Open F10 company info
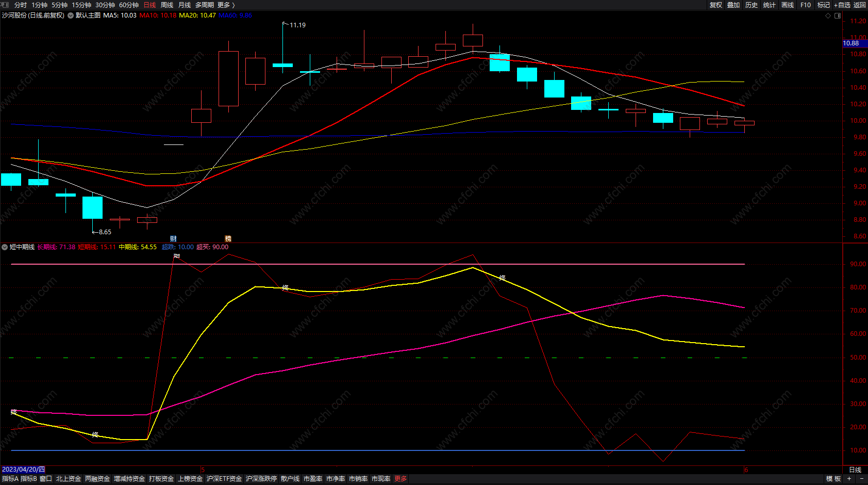The height and width of the screenshot is (485, 868). [x=806, y=5]
